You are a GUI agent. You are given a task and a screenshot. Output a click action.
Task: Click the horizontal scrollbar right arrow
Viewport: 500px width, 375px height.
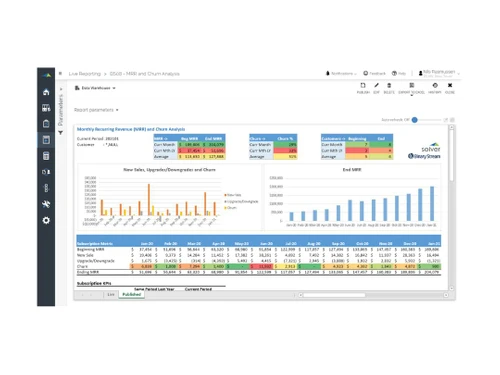(446, 295)
